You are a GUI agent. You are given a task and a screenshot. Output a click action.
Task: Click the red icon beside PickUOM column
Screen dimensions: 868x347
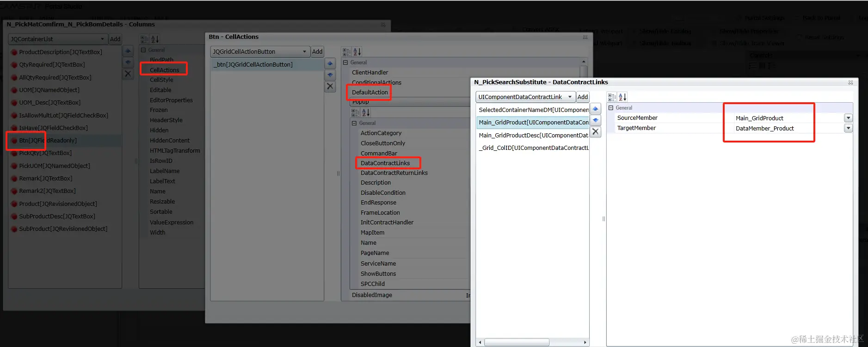[x=14, y=166]
